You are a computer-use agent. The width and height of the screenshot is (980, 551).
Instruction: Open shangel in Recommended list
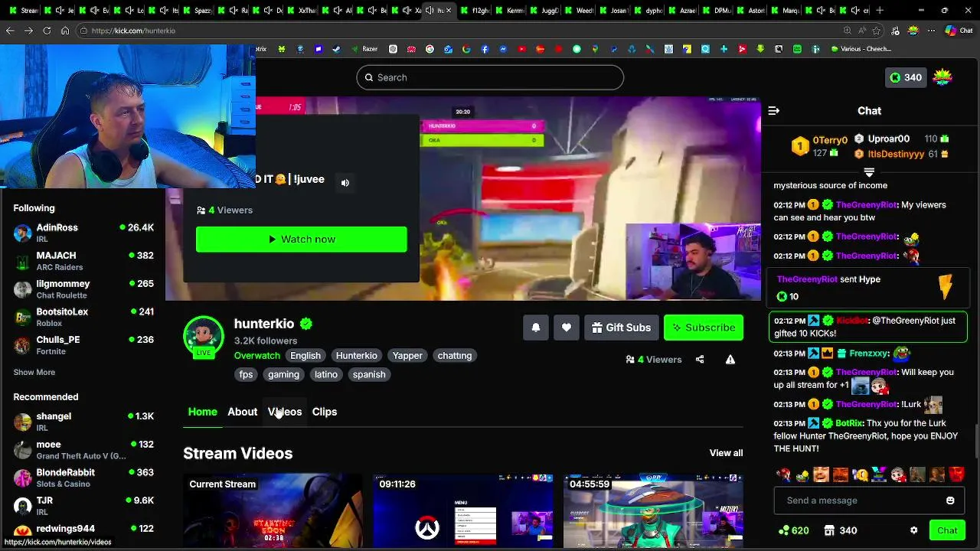tap(83, 422)
